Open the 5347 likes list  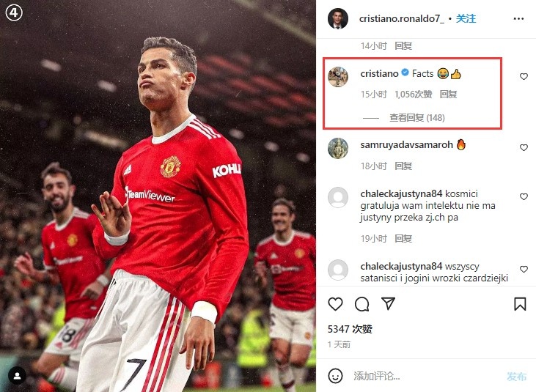(350, 329)
